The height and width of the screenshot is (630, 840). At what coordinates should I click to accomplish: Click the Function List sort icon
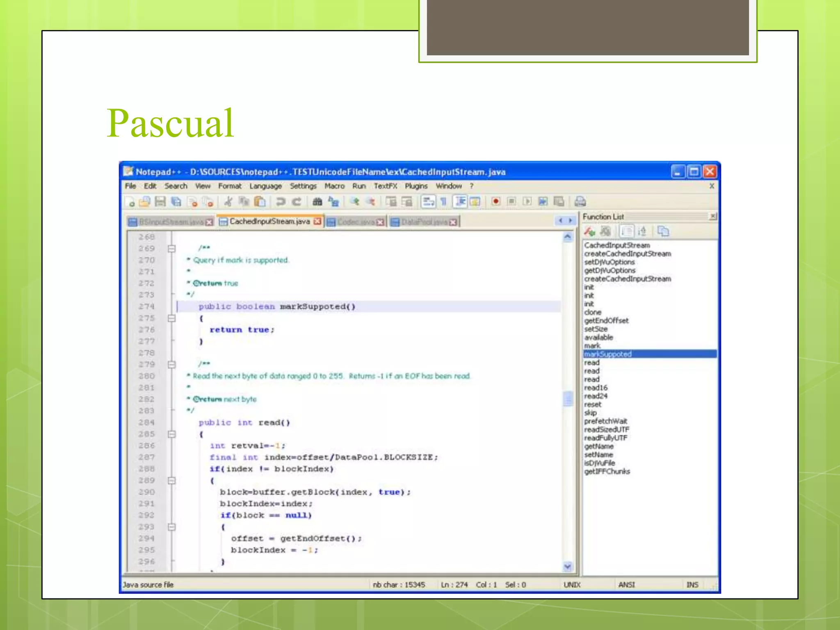(x=642, y=232)
